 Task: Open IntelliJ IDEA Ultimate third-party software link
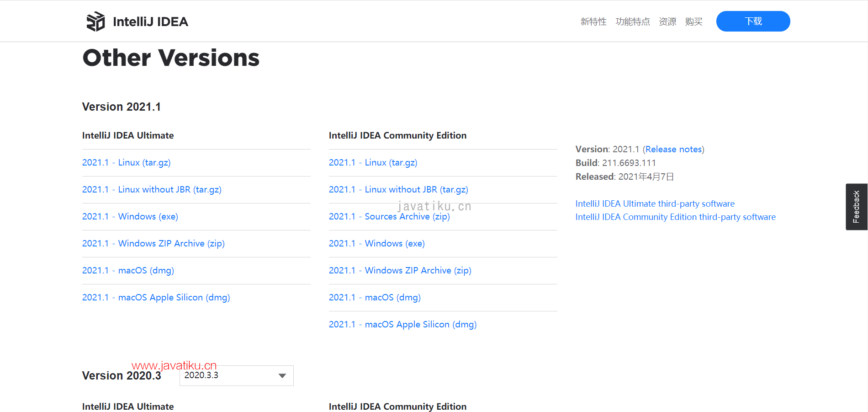tap(655, 204)
